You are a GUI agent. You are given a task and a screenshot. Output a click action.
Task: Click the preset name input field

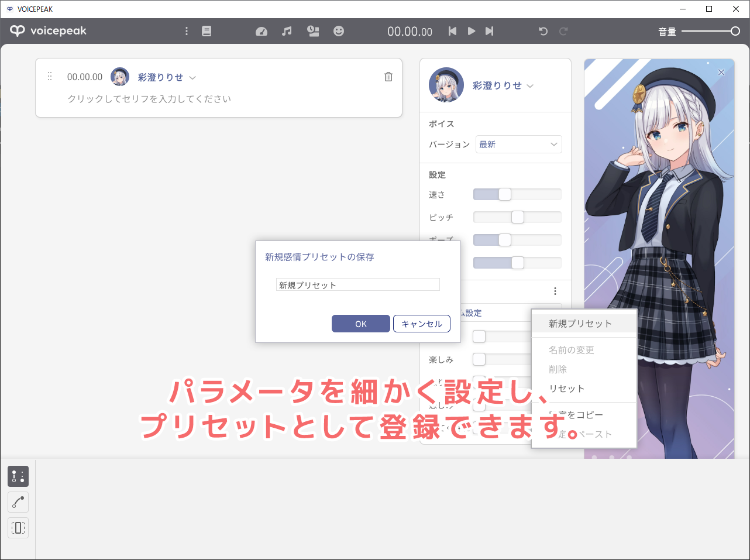pos(357,285)
